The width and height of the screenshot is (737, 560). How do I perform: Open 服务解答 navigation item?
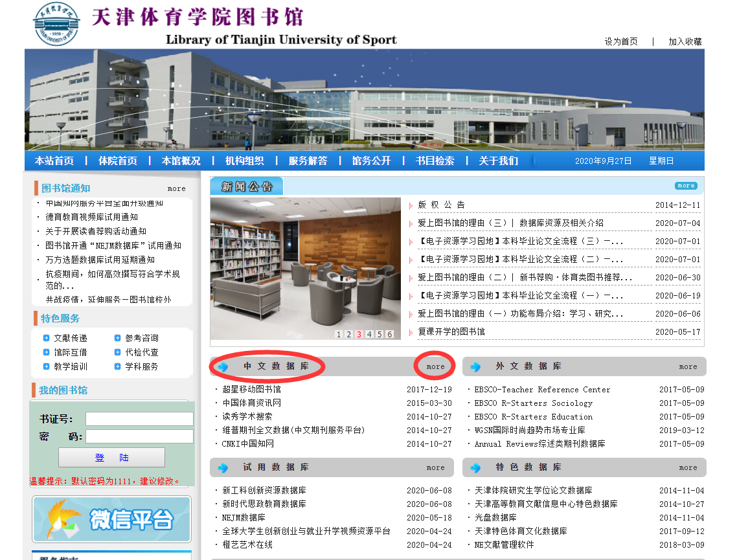pyautogui.click(x=308, y=161)
